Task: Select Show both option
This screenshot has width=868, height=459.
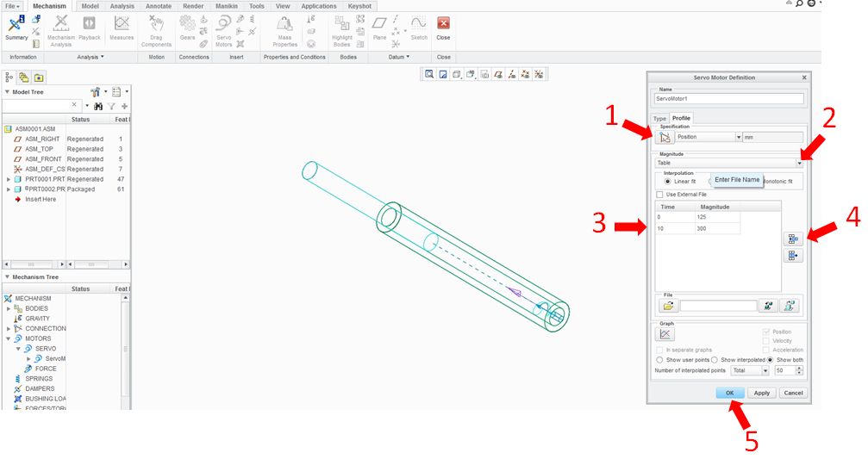Action: [x=770, y=360]
